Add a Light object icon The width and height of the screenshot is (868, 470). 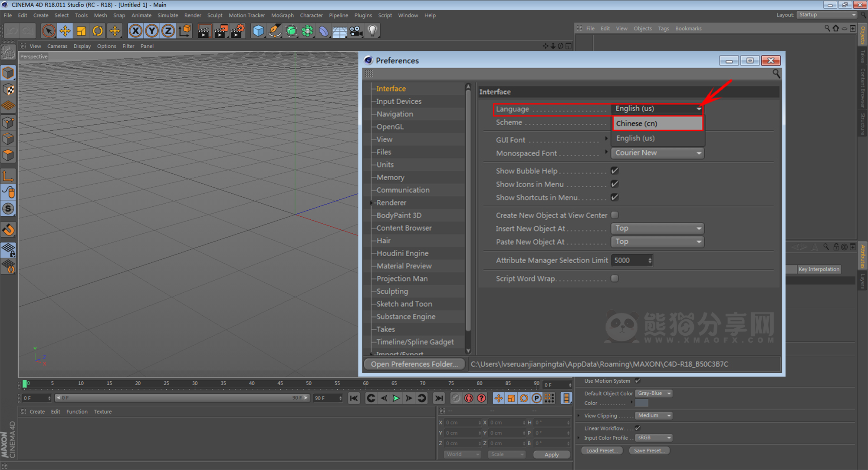[x=372, y=31]
